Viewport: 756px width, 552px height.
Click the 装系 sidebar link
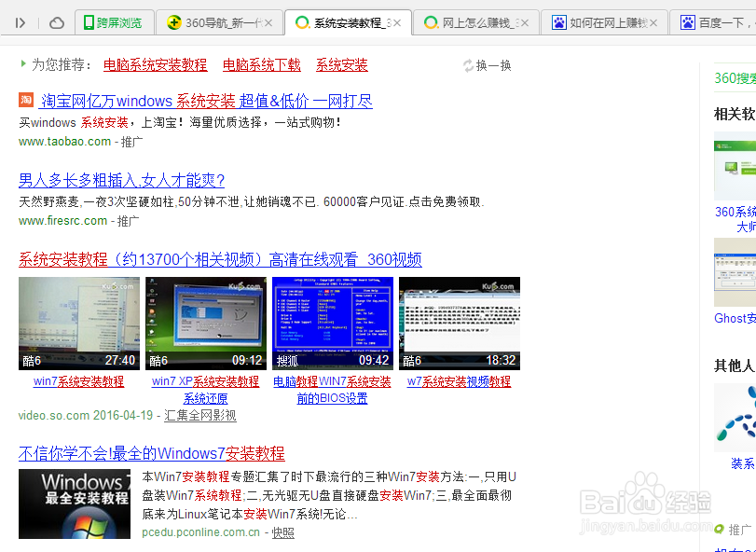pyautogui.click(x=743, y=463)
